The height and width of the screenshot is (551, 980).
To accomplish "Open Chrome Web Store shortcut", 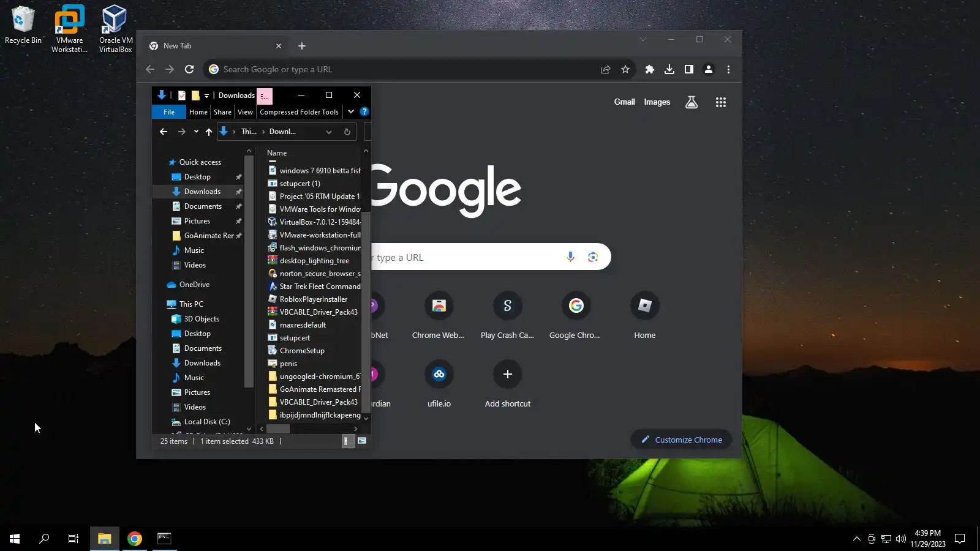I will (x=439, y=315).
